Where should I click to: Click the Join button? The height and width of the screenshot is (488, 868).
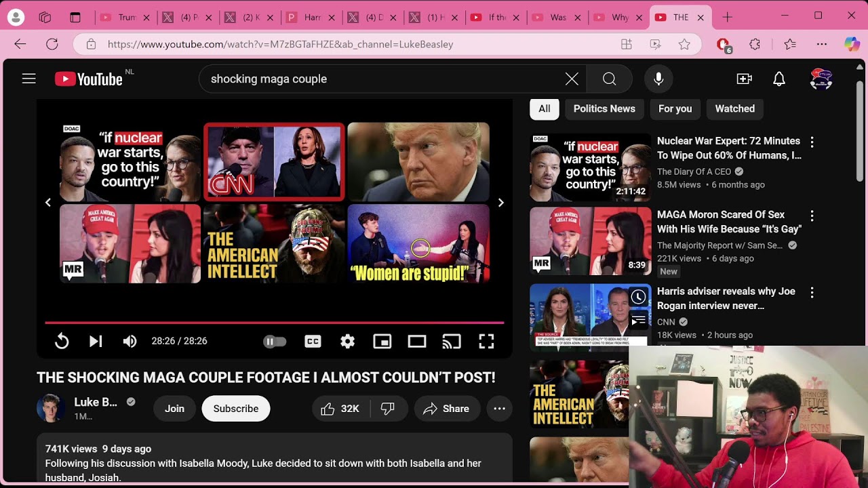[x=174, y=409]
